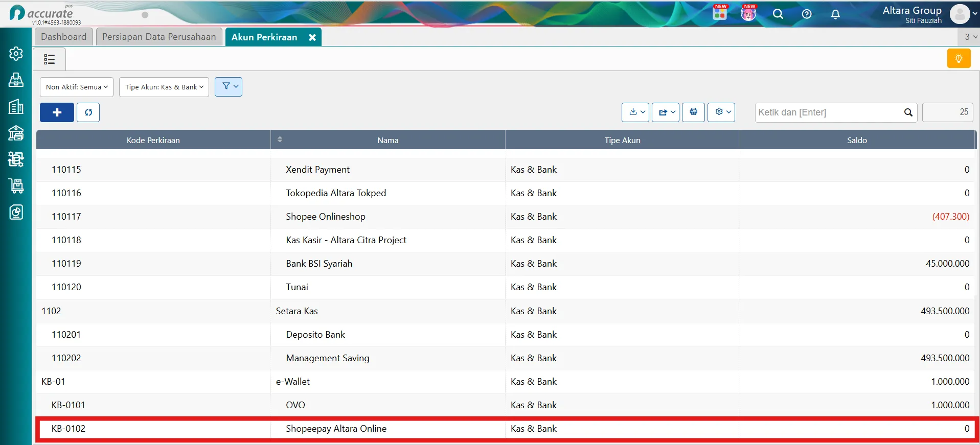980x445 pixels.
Task: Open the OVO account row
Action: click(506, 405)
